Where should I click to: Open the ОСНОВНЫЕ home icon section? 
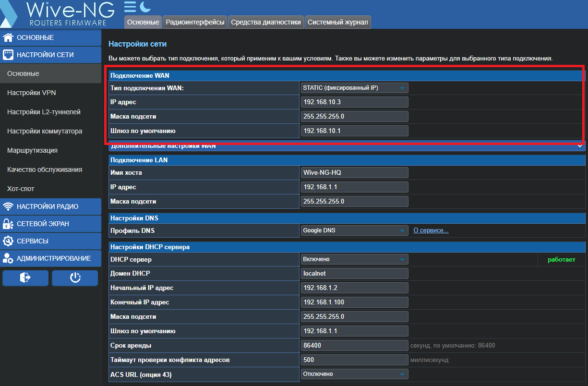tap(51, 37)
